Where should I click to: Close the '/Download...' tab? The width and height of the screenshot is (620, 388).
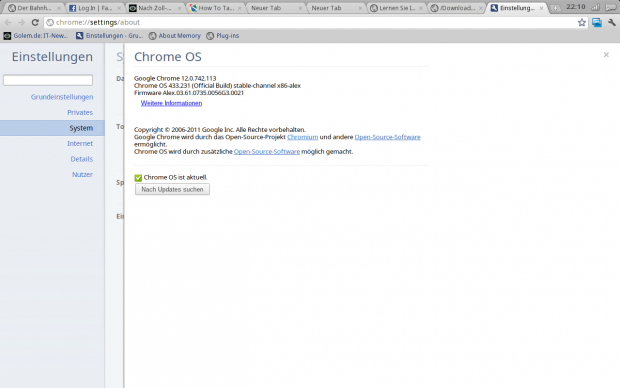[480, 8]
